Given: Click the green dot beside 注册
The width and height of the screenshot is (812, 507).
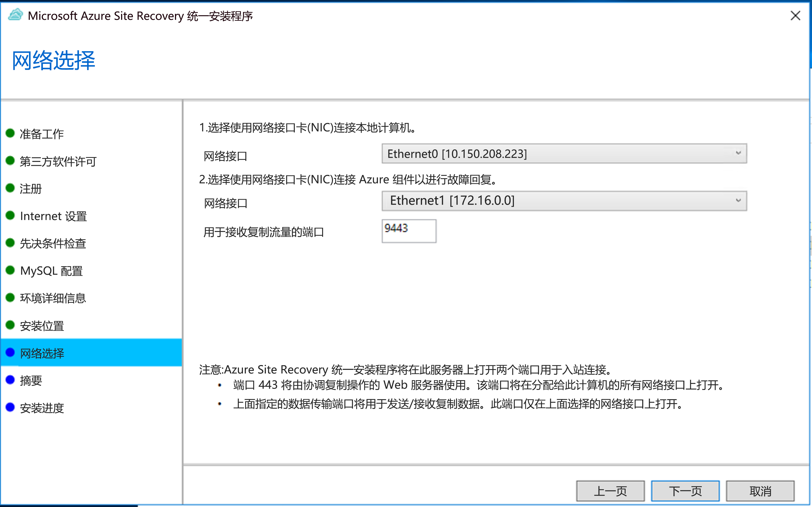Looking at the screenshot, I should click(x=10, y=188).
